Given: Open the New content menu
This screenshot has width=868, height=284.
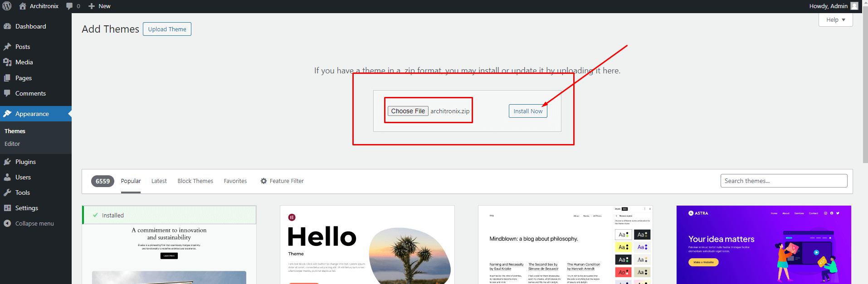Looking at the screenshot, I should tap(99, 6).
